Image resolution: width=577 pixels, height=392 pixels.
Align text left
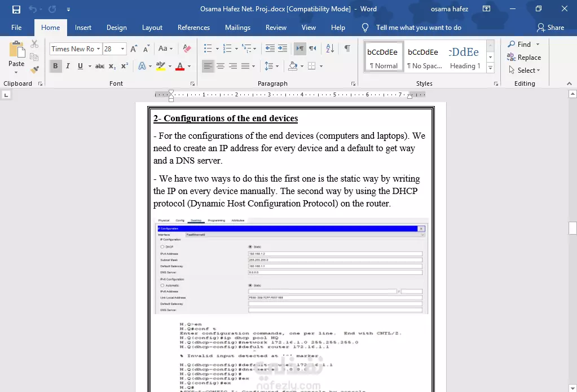pyautogui.click(x=208, y=66)
